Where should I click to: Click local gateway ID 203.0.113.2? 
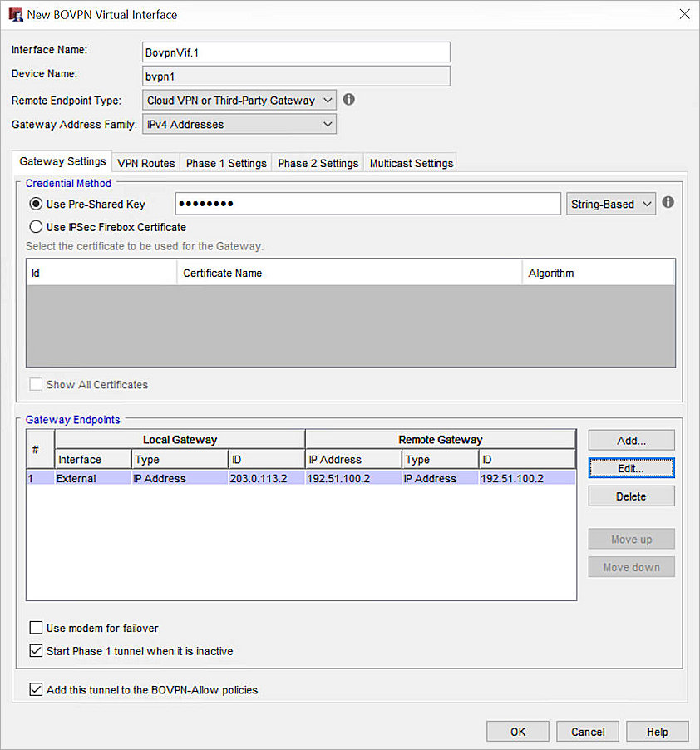pyautogui.click(x=266, y=478)
